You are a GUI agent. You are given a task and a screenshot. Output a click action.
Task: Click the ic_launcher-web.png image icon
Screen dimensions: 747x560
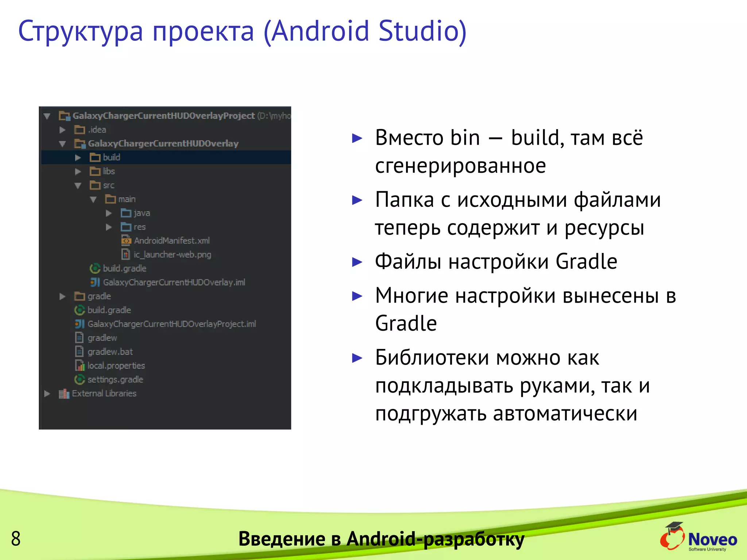(126, 254)
